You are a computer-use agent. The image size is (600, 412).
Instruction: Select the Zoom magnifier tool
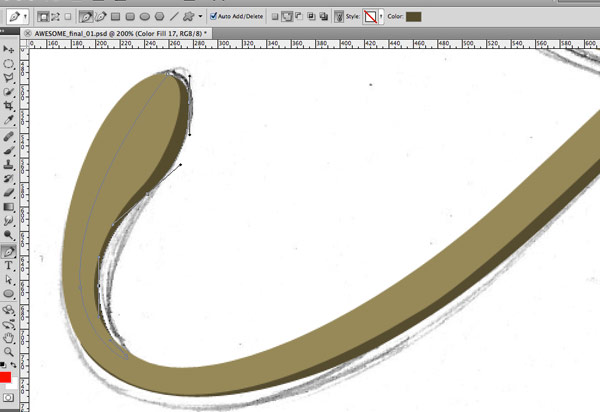pyautogui.click(x=8, y=352)
